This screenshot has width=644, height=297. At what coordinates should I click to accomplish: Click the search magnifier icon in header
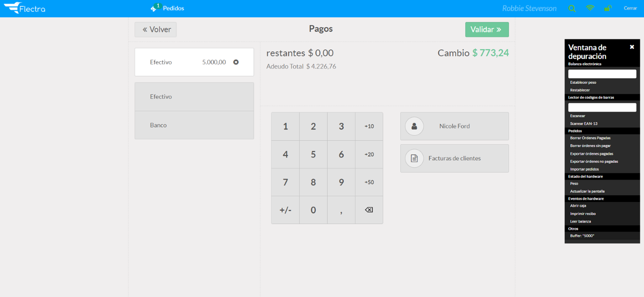click(x=572, y=8)
